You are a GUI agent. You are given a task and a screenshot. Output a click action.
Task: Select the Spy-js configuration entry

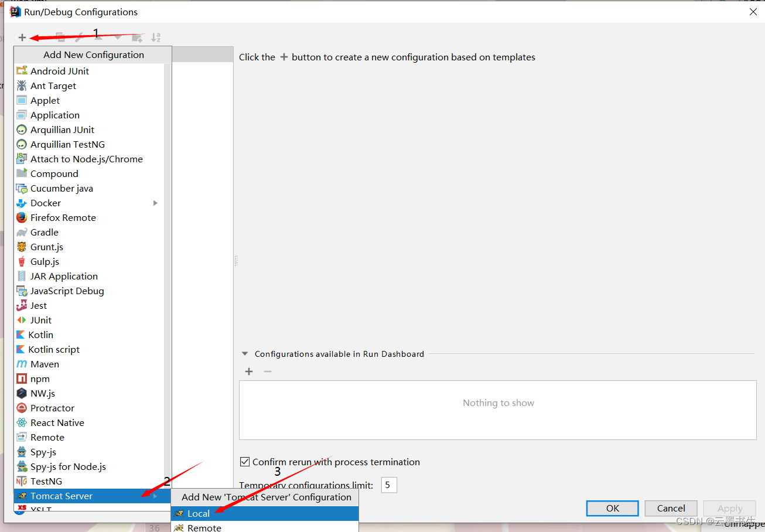(x=89, y=452)
